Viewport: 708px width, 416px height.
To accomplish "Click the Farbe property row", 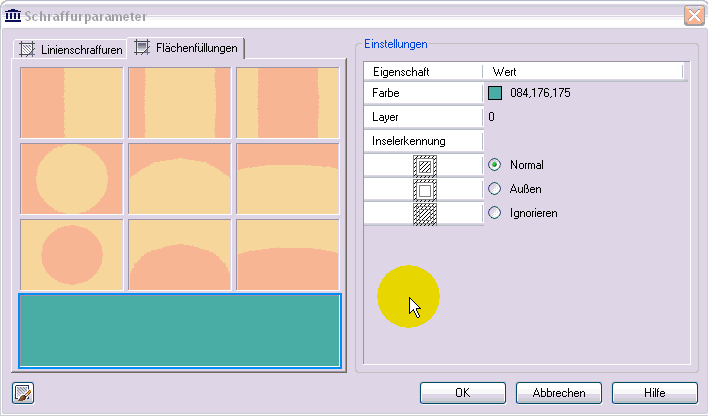I will (x=424, y=93).
